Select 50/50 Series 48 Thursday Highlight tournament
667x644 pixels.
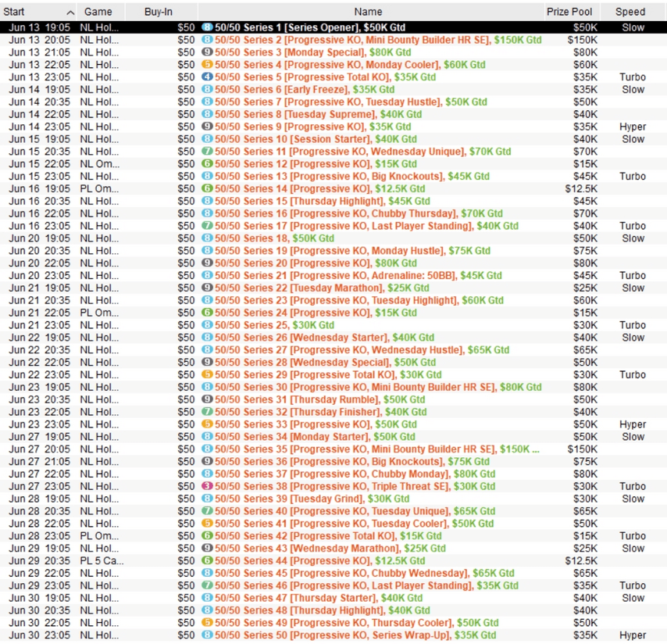333,610
